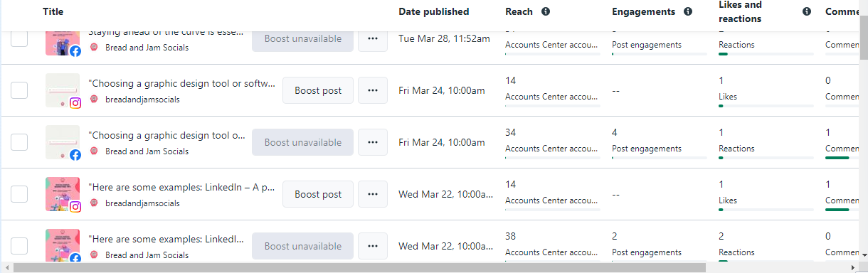
Task: Open more options for Tue Mar 28 post
Action: 373,39
